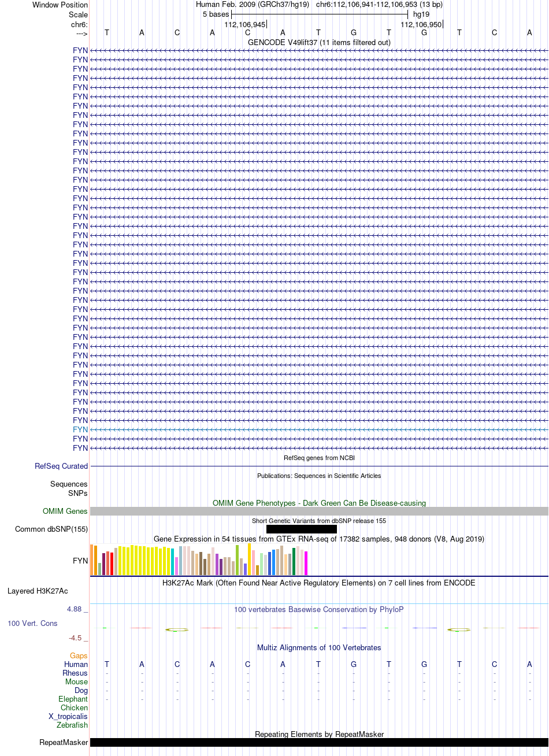Click 'Repeating Elements by RepeatMasker' title
Screen dimensions: 549x756
319,734
